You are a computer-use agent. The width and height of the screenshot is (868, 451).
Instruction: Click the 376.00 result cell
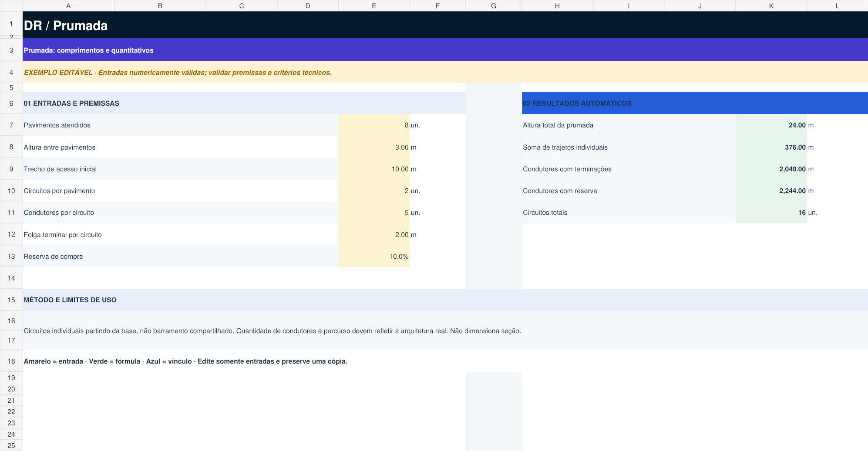click(771, 147)
